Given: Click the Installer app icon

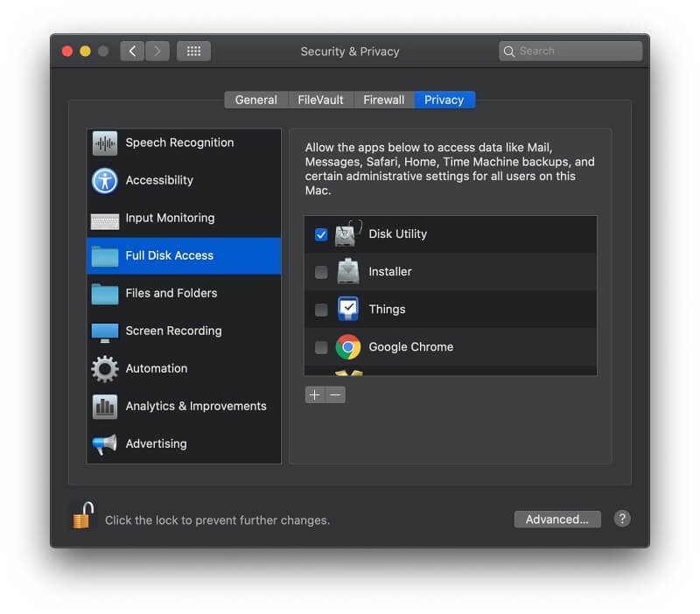Looking at the screenshot, I should (347, 271).
